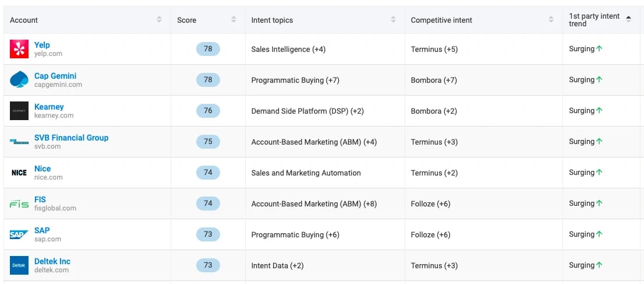The image size is (644, 284).
Task: Click the Yelp company logo
Action: coord(19,49)
